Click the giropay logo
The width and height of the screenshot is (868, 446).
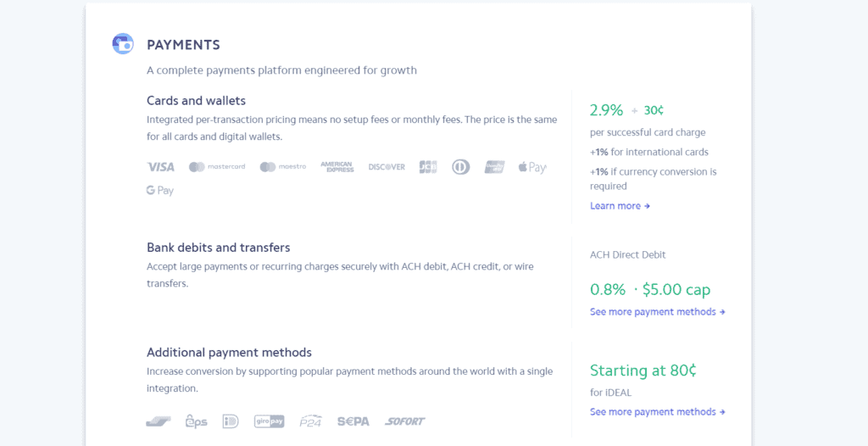(x=269, y=421)
